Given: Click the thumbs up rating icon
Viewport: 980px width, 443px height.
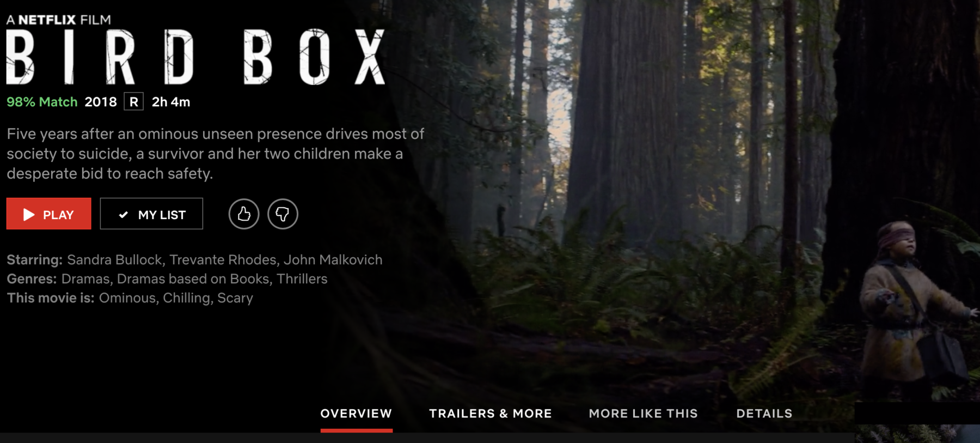Looking at the screenshot, I should tap(243, 214).
